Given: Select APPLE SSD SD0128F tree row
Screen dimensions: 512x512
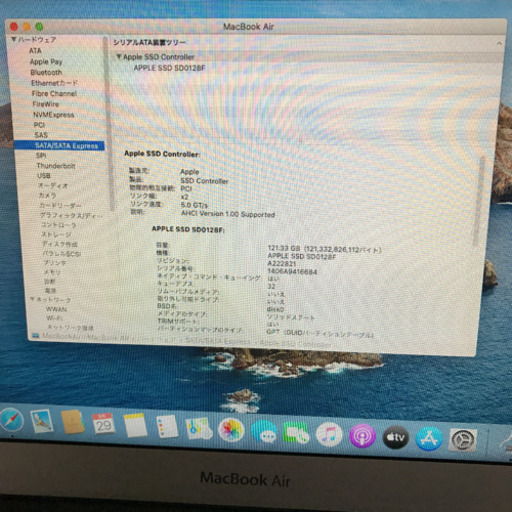Looking at the screenshot, I should [x=169, y=68].
